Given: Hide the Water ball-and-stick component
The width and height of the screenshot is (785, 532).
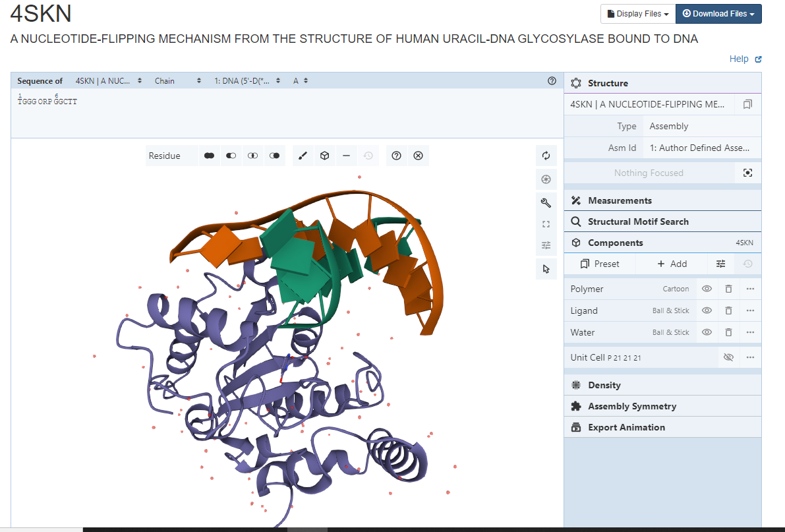Looking at the screenshot, I should [707, 332].
